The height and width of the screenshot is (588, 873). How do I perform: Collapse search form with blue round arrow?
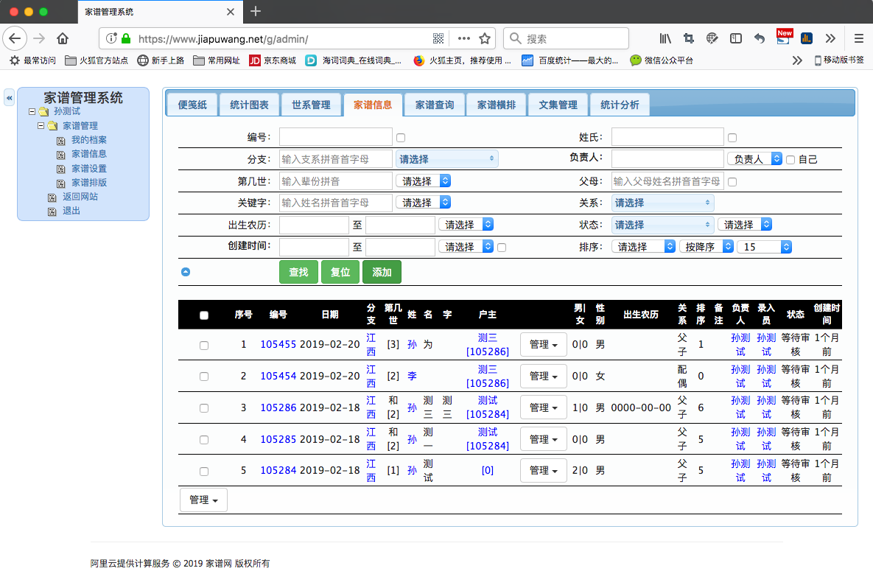pos(186,272)
